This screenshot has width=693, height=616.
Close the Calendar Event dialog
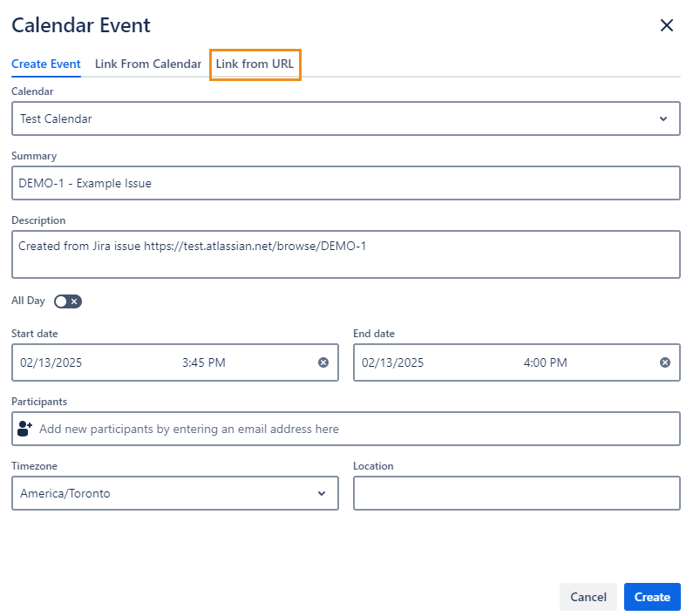[667, 25]
